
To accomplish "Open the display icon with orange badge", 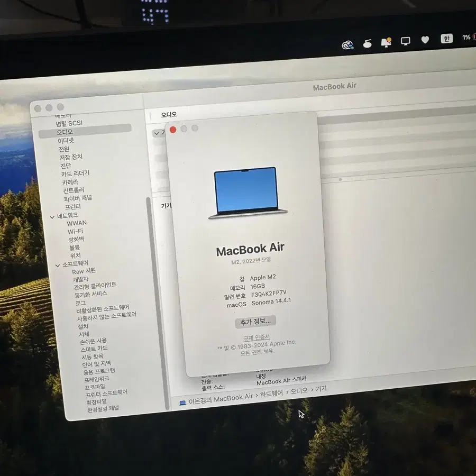I will (386, 42).
